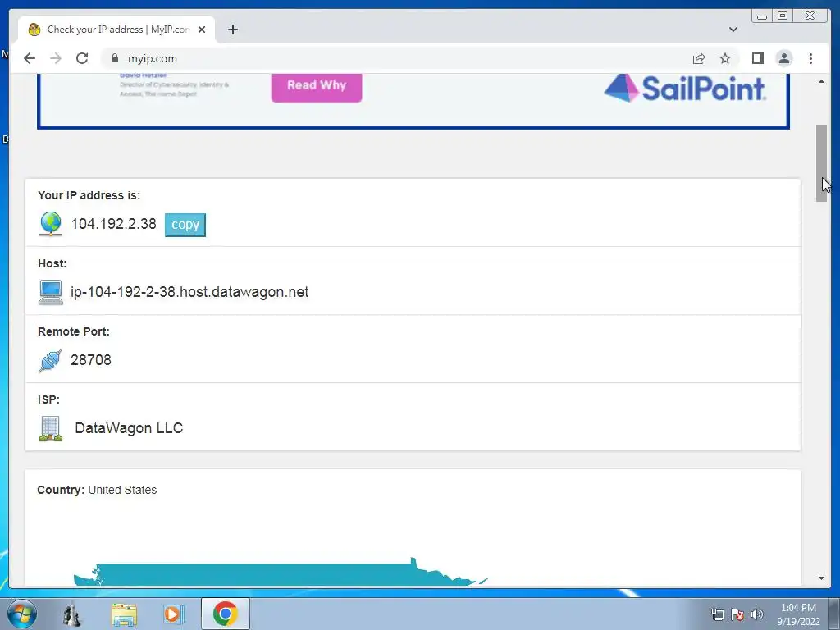Click the laptop icon beside Host
The image size is (840, 630).
tap(50, 293)
